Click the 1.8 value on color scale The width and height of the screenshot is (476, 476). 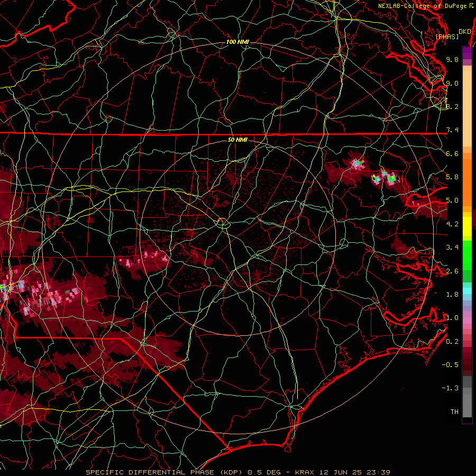tap(452, 295)
